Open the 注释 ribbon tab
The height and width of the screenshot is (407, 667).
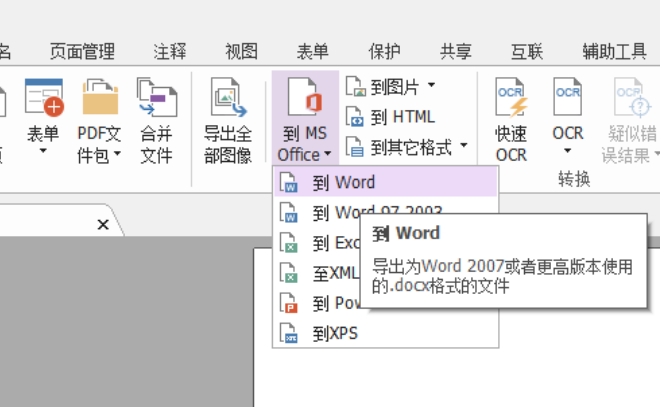[x=170, y=51]
